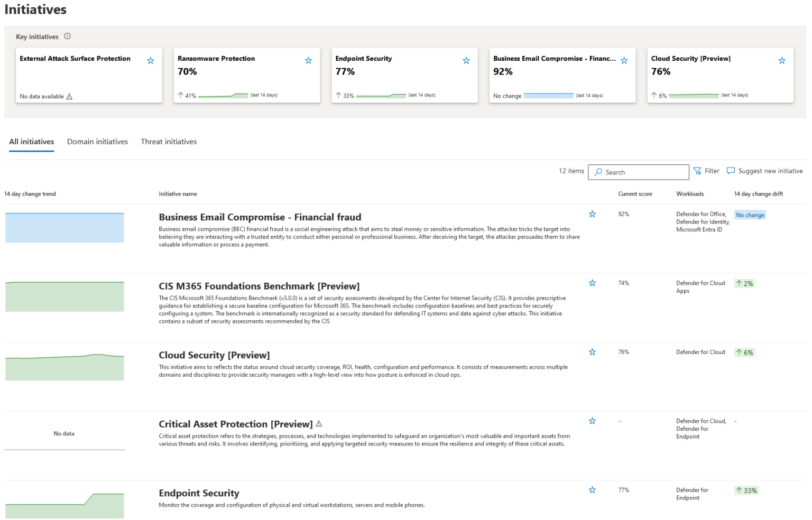Click Workloads column header

(x=690, y=194)
